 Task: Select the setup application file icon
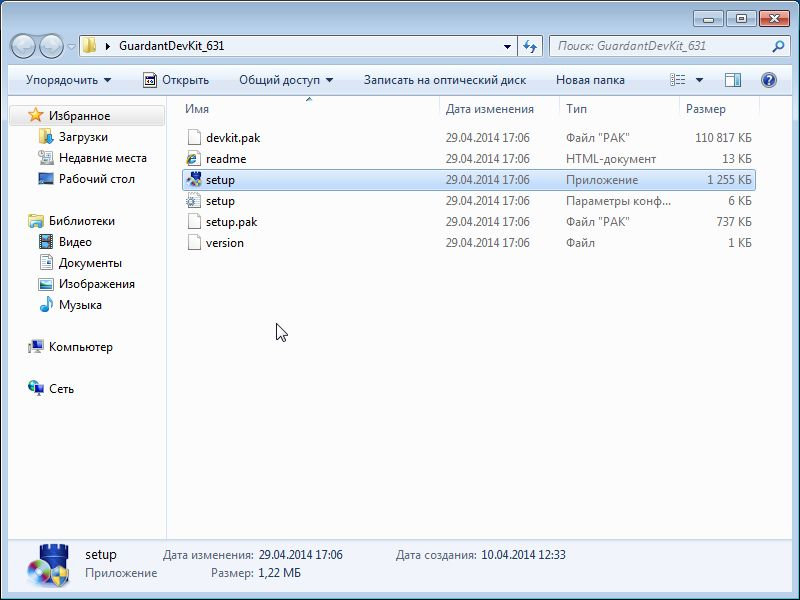click(195, 180)
